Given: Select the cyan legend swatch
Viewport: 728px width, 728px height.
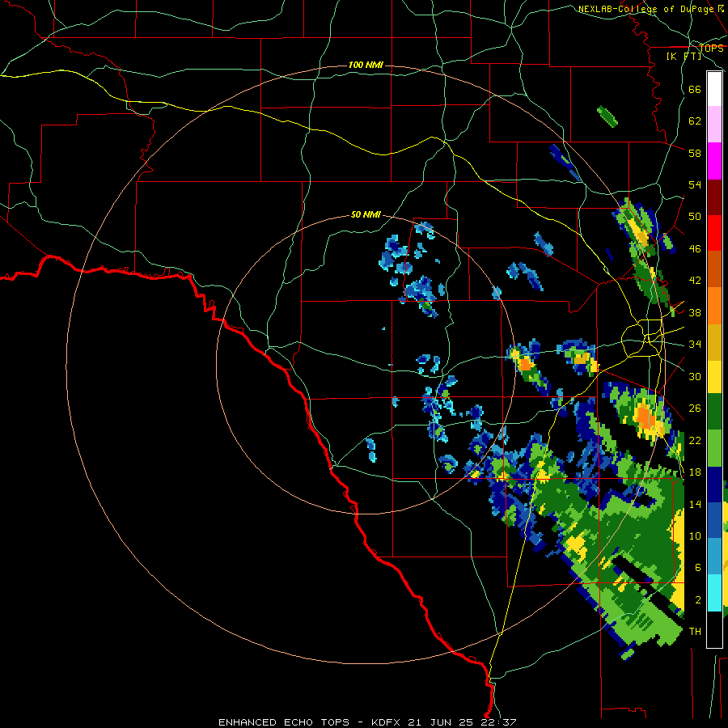Looking at the screenshot, I should pyautogui.click(x=714, y=593).
